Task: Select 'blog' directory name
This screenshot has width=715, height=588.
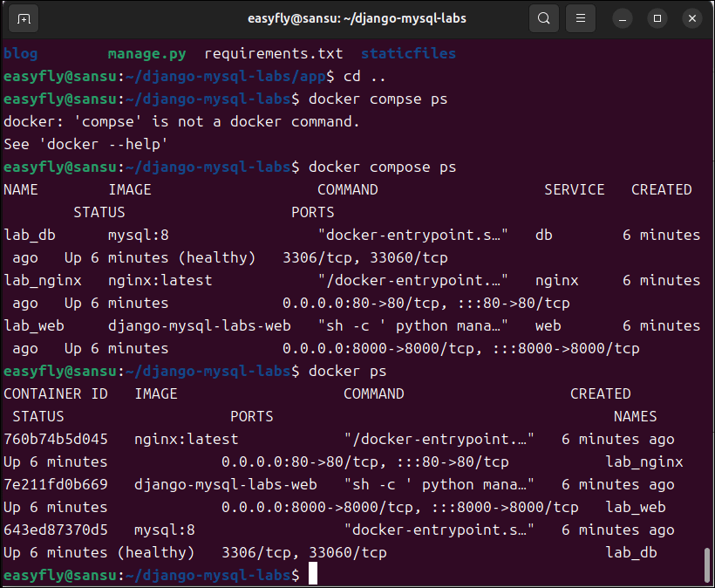Action: coord(21,53)
